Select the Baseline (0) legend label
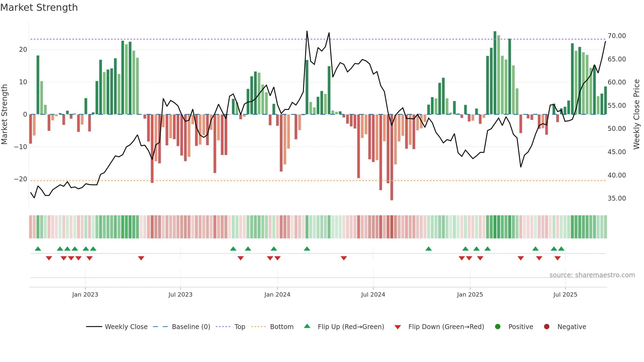The width and height of the screenshot is (644, 362). pos(191,327)
